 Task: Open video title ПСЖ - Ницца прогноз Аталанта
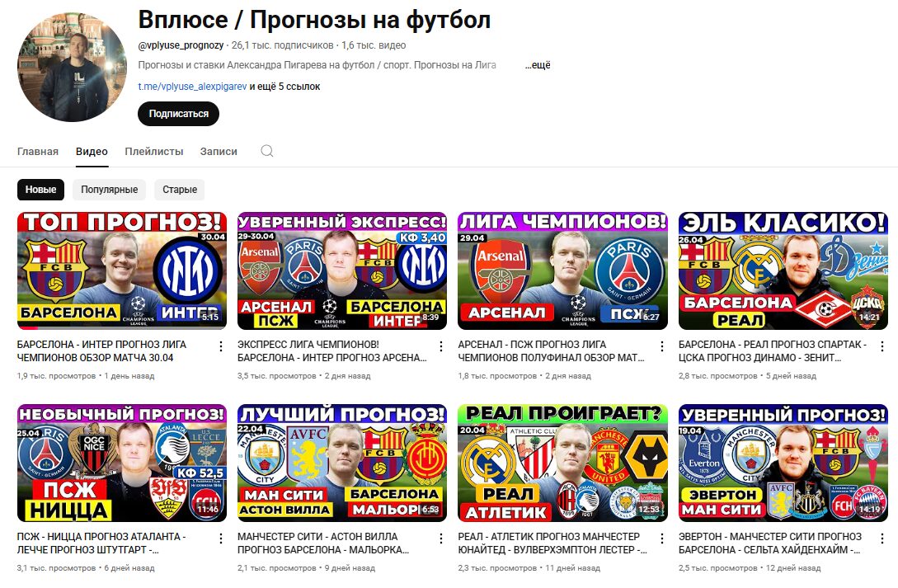(101, 543)
